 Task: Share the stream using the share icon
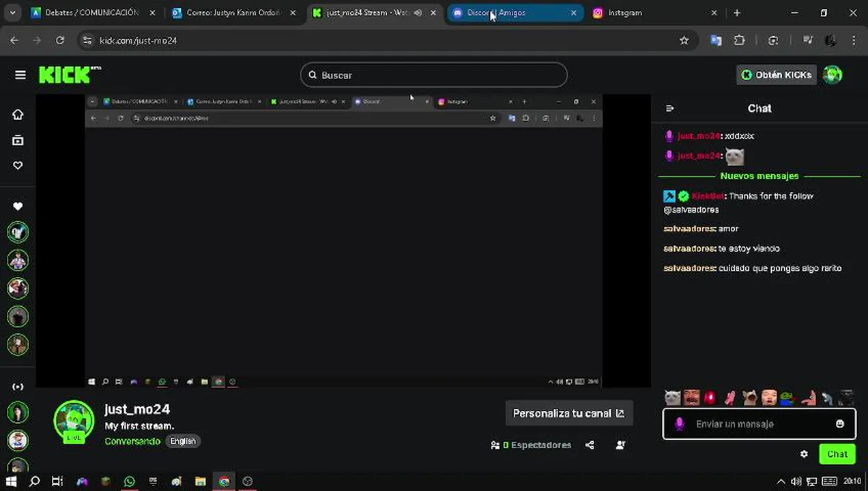click(590, 445)
